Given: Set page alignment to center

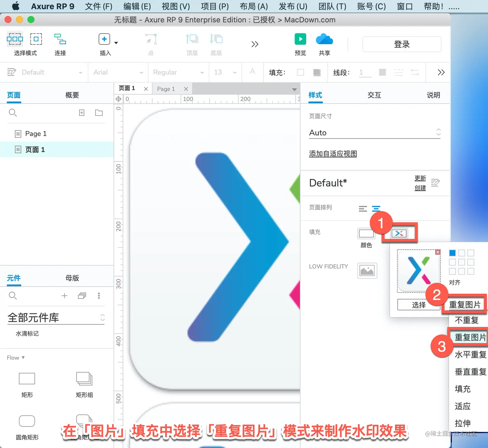Looking at the screenshot, I should click(x=376, y=209).
